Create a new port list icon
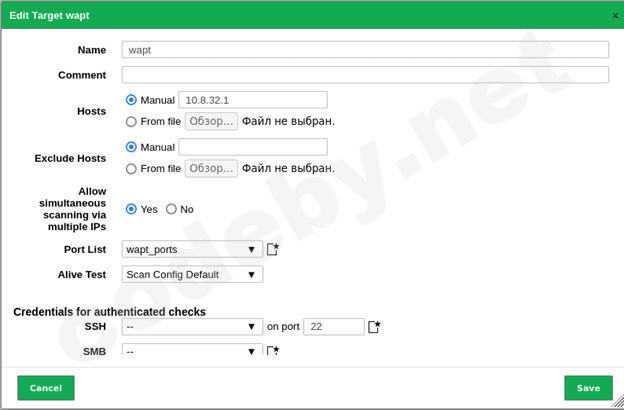The image size is (624, 410). (x=273, y=250)
